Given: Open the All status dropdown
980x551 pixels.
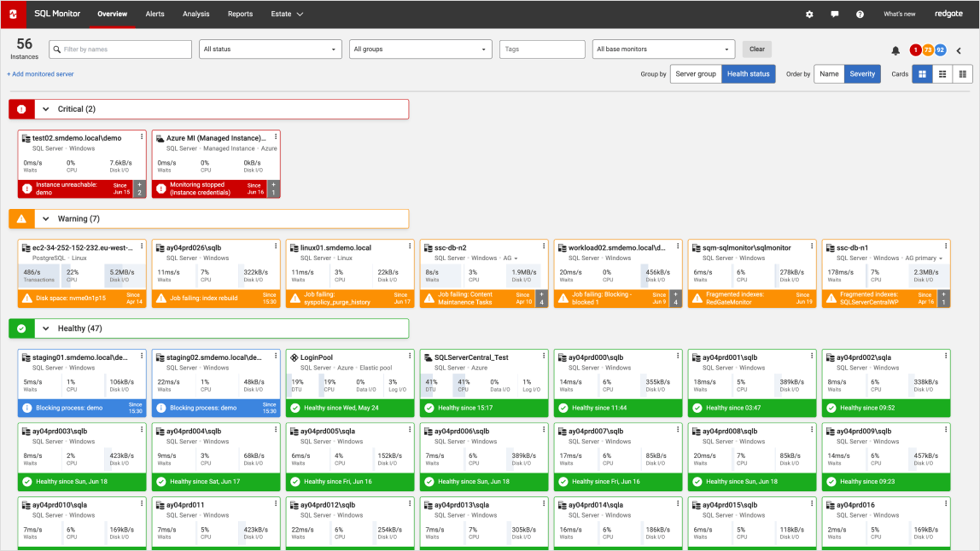Looking at the screenshot, I should (270, 49).
